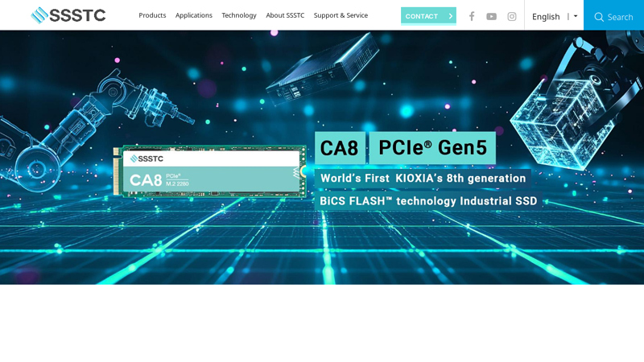Open the SSSTC Facebook page icon
Viewport: 644px width, 362px height.
coord(472,16)
